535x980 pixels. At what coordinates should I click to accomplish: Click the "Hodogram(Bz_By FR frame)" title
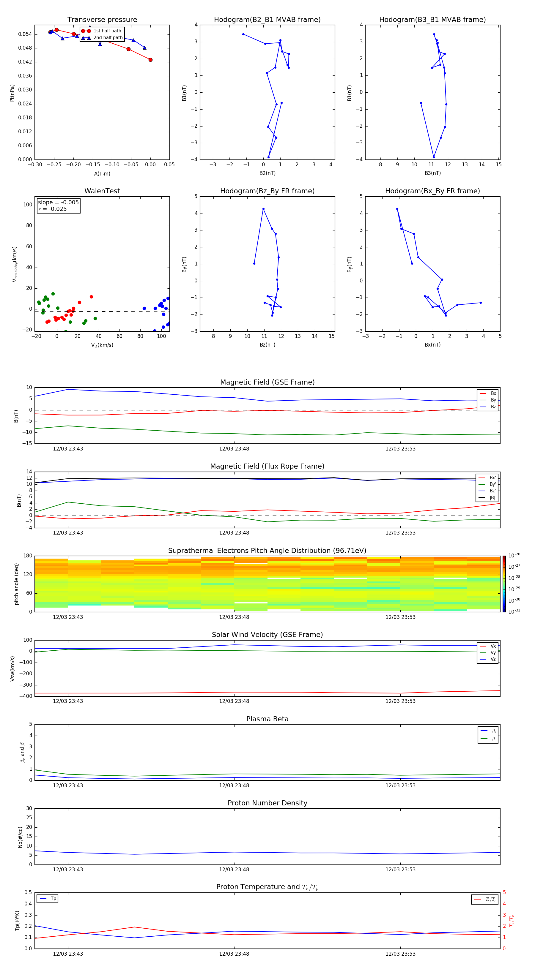[x=267, y=191]
